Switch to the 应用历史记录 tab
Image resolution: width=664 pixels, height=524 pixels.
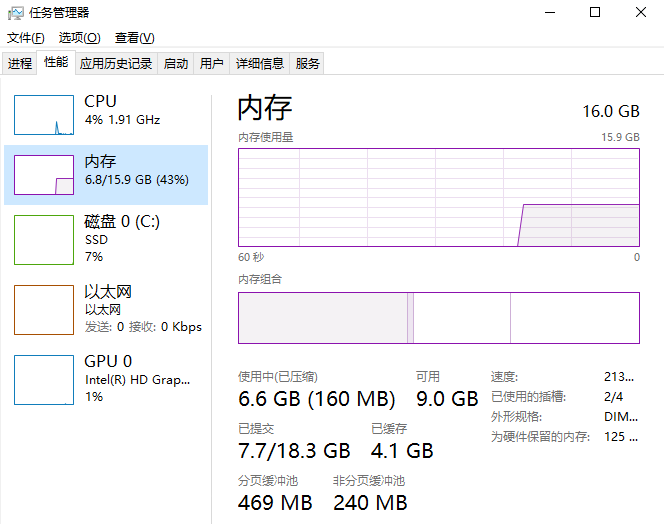point(116,64)
